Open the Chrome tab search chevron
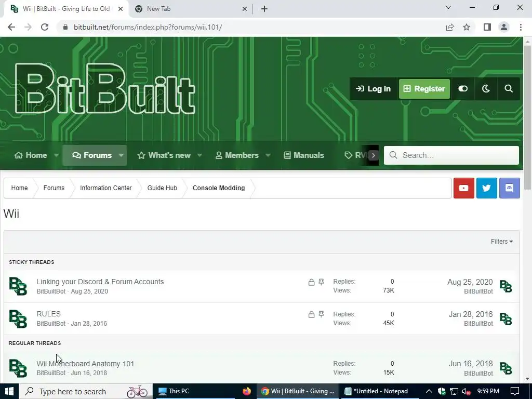Image resolution: width=532 pixels, height=399 pixels. click(448, 7)
